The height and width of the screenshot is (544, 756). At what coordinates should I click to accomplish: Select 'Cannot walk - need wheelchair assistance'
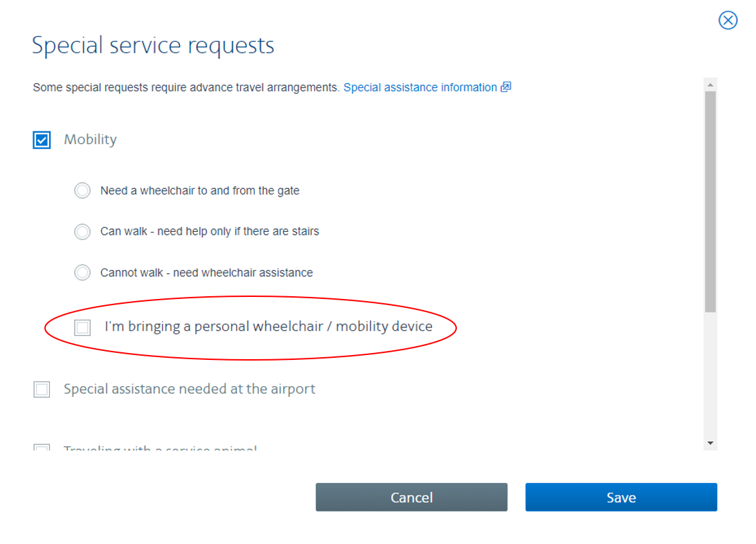[82, 273]
